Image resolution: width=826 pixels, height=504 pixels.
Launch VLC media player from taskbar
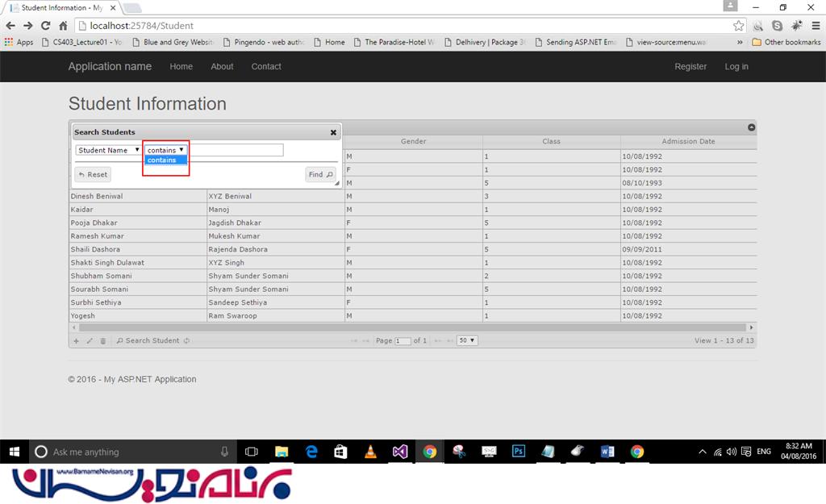(370, 452)
